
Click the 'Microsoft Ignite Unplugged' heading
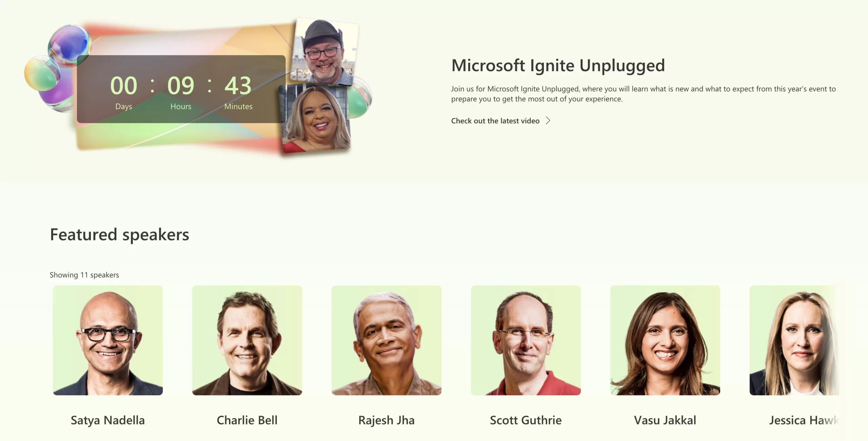tap(558, 65)
